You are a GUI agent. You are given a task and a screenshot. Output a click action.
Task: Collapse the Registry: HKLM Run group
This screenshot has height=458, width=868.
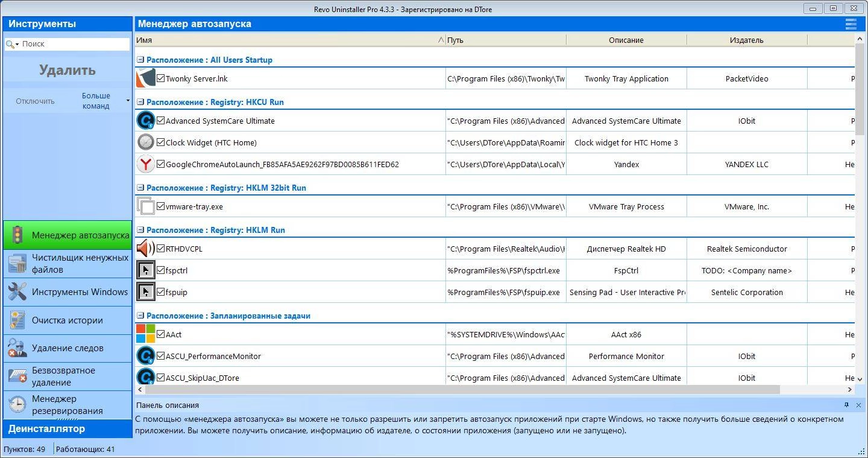(x=140, y=230)
